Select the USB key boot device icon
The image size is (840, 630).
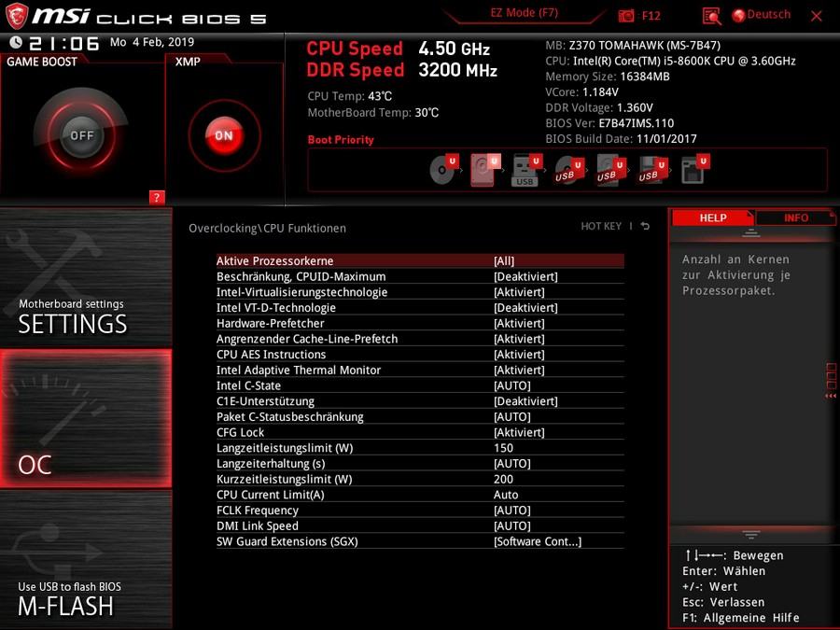click(526, 169)
